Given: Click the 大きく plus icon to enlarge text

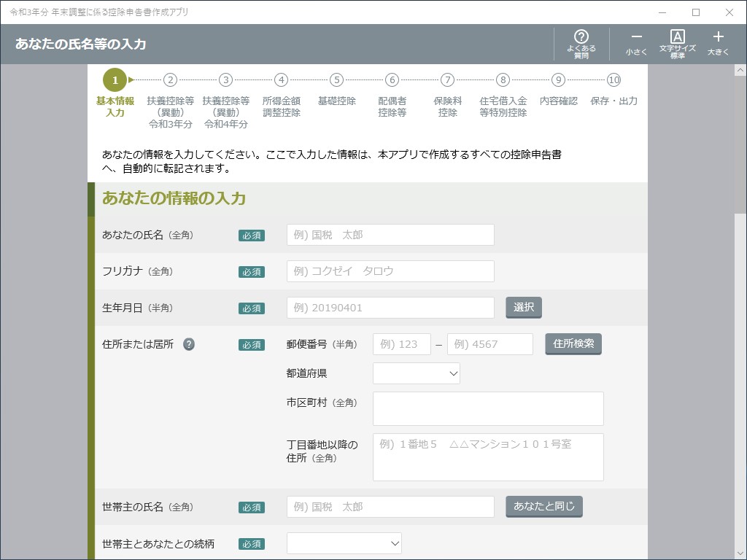Looking at the screenshot, I should point(718,36).
